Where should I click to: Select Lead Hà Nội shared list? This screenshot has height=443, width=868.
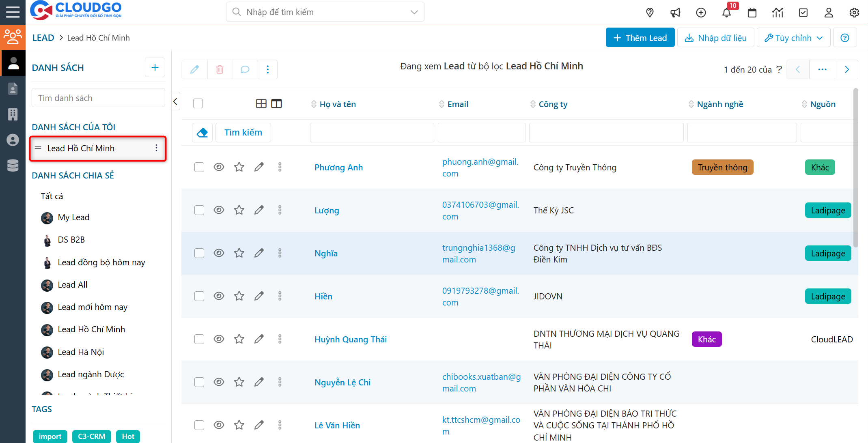click(81, 352)
